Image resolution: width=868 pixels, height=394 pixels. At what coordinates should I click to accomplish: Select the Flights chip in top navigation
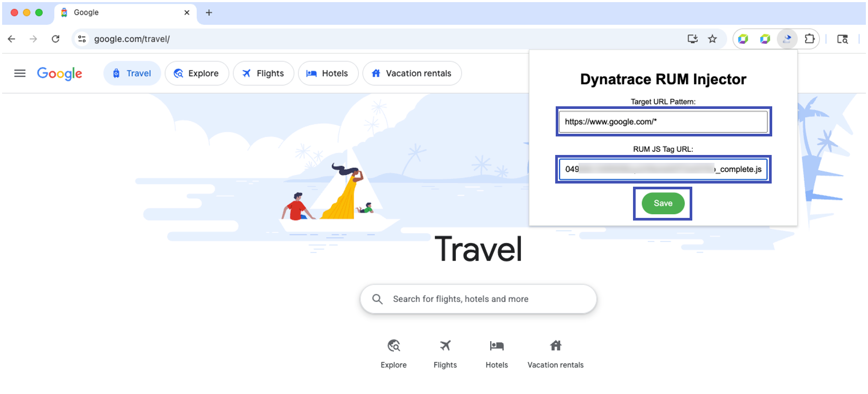tap(264, 74)
